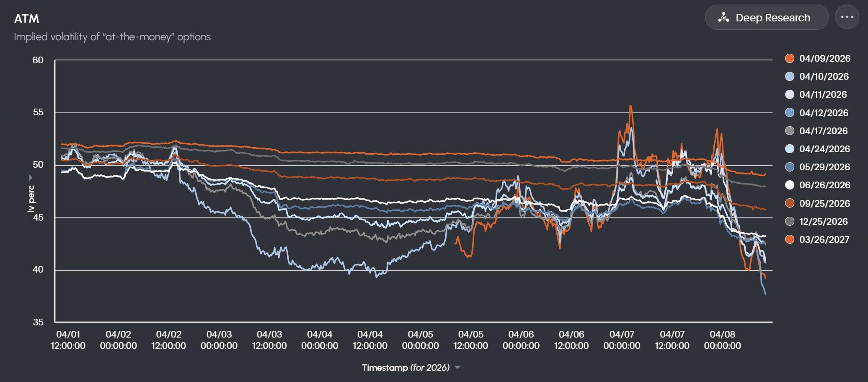Click the Deep Research molecule icon

tap(723, 18)
